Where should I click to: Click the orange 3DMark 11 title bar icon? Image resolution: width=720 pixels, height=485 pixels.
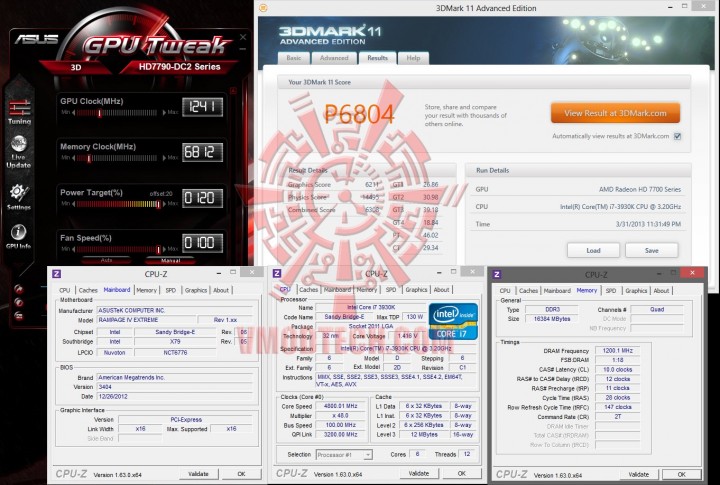[x=263, y=8]
